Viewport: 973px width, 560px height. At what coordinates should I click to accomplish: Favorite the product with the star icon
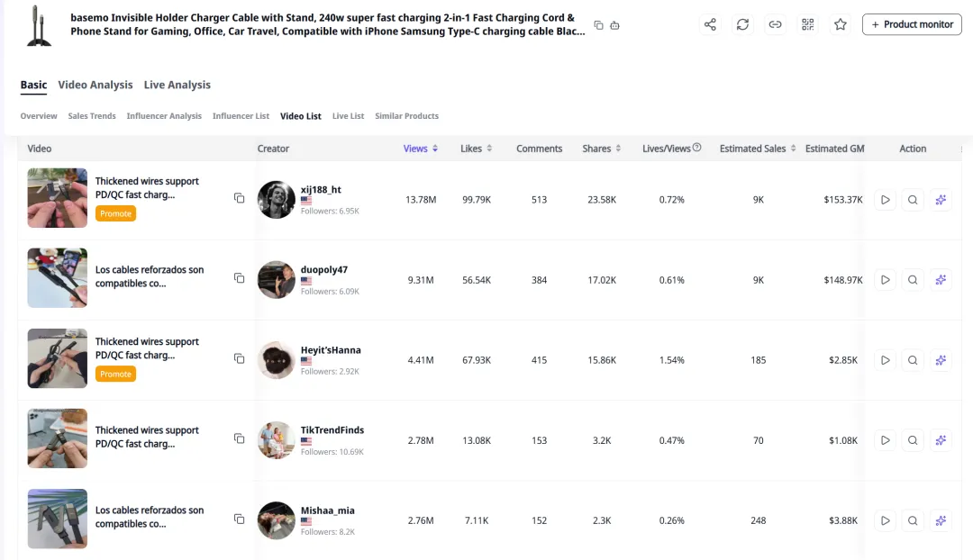(841, 24)
